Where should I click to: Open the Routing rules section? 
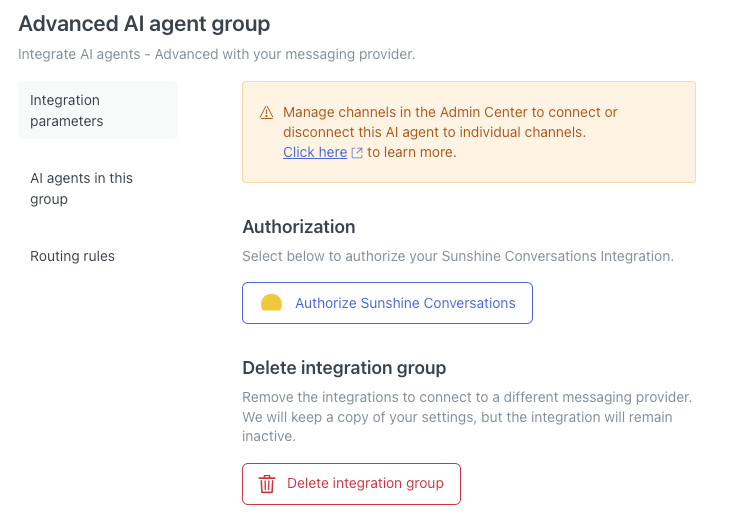pos(73,256)
